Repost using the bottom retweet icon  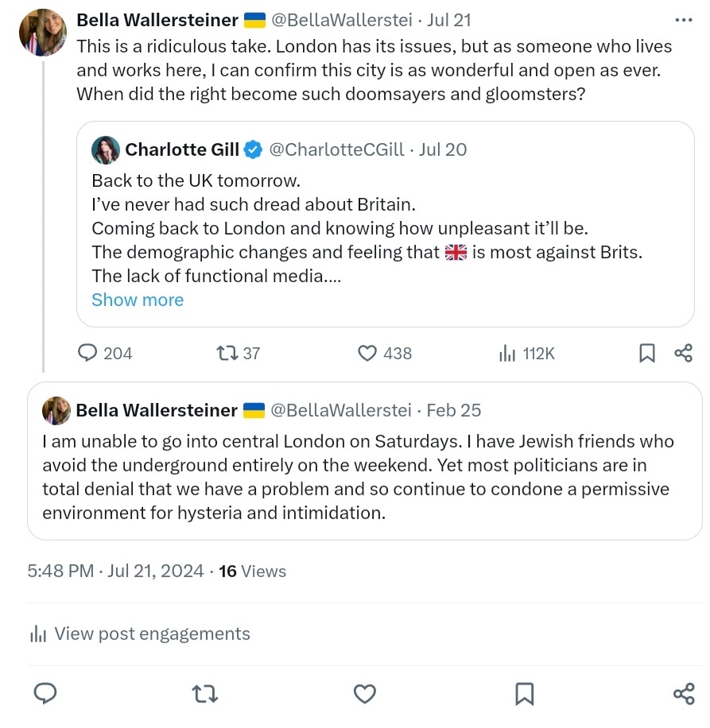point(205,694)
